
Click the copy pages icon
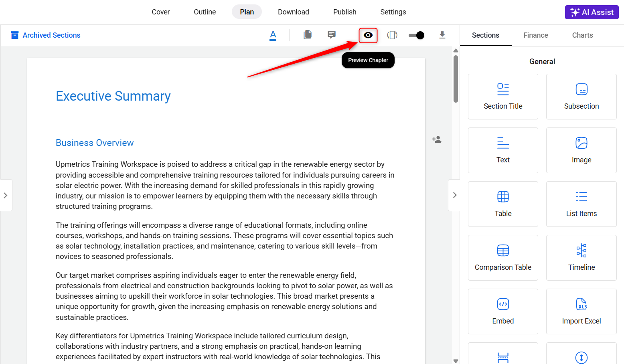308,35
